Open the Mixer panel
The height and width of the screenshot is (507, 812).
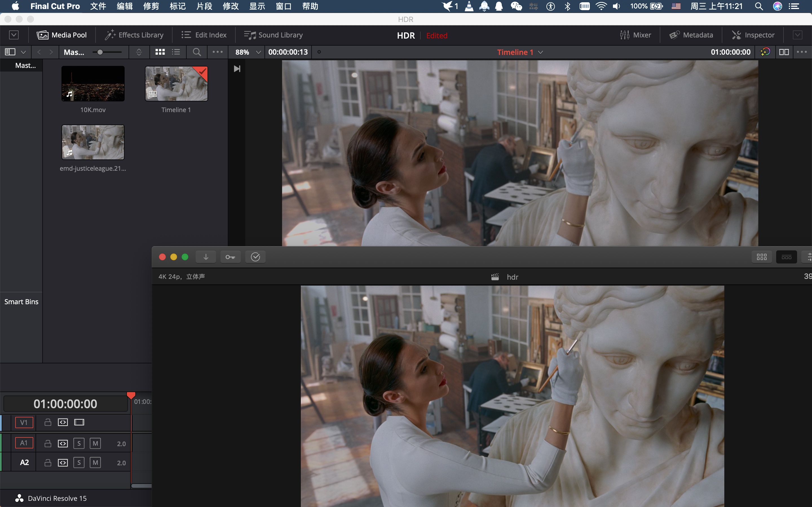(x=636, y=35)
